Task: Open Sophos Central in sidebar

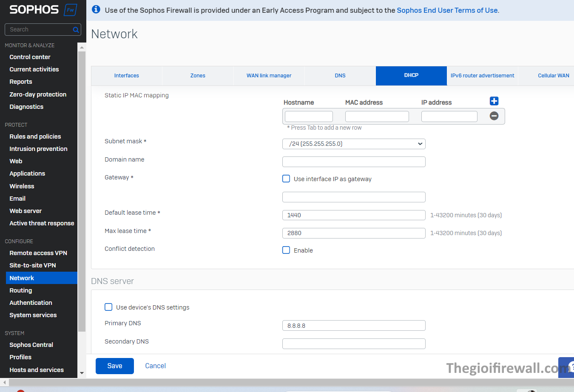Action: 31,345
